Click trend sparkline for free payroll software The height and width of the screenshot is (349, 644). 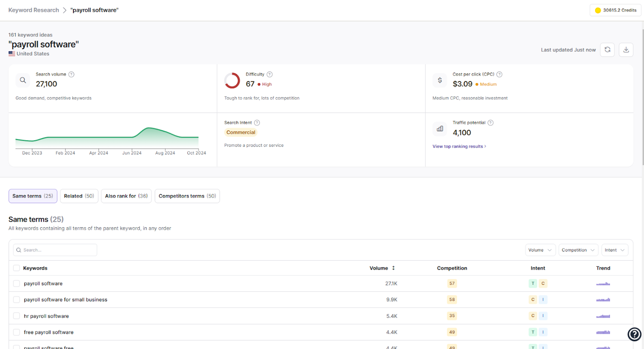click(x=603, y=332)
